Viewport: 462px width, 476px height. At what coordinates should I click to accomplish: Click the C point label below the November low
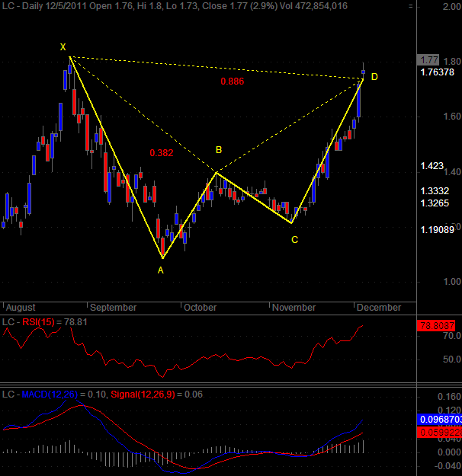click(x=294, y=240)
